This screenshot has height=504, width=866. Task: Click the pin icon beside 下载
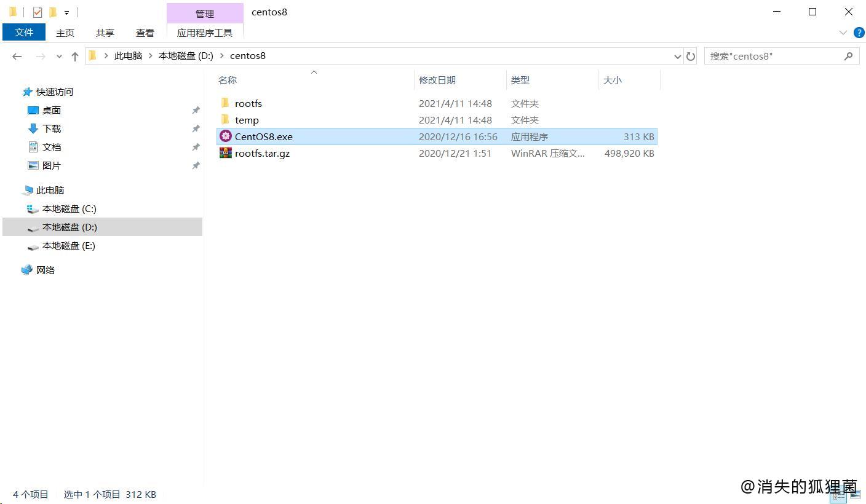pos(196,128)
